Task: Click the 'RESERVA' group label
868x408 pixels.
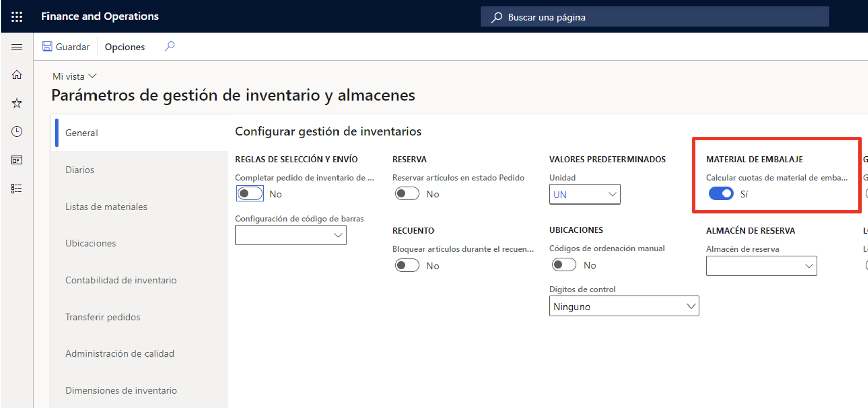Action: tap(410, 159)
